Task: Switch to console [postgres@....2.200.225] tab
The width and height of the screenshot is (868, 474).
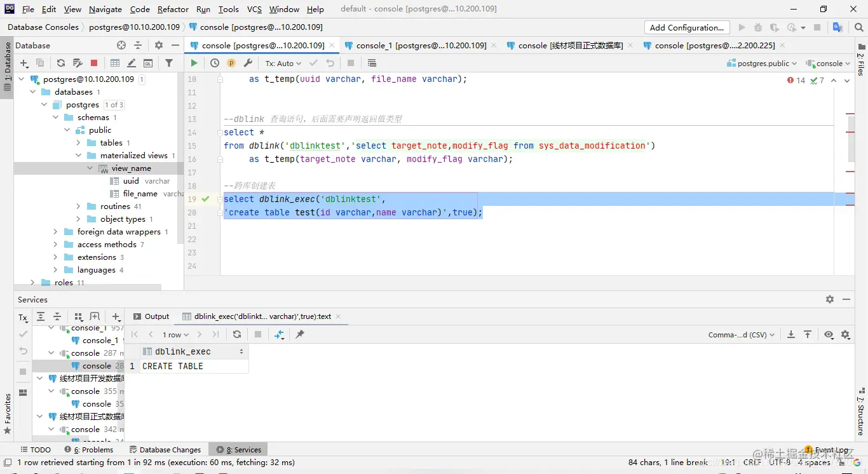Action: (714, 45)
